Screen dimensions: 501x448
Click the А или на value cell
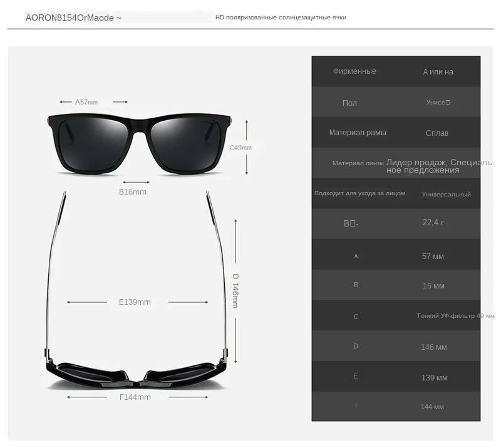pyautogui.click(x=438, y=72)
